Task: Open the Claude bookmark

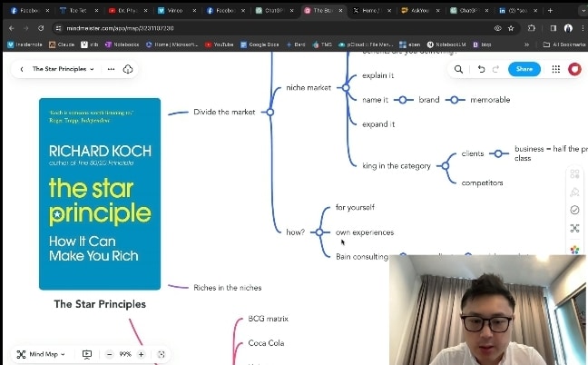Action: click(x=62, y=44)
